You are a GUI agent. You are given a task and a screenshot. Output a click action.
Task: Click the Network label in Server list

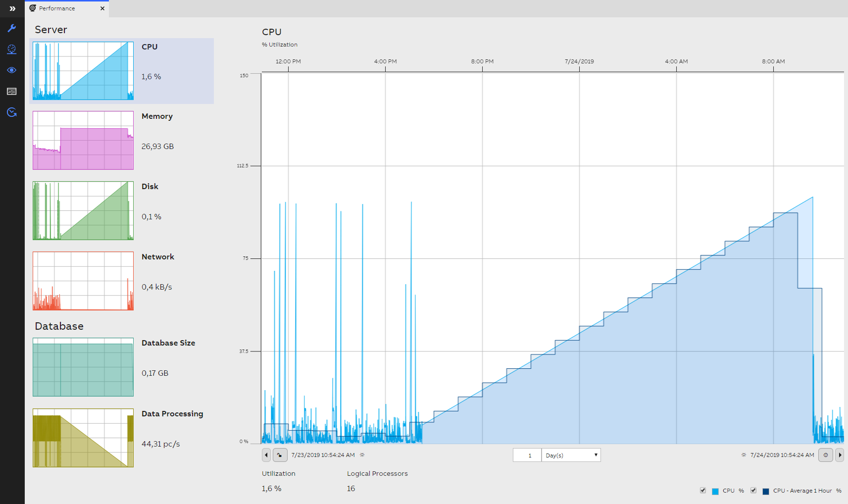[x=158, y=256]
